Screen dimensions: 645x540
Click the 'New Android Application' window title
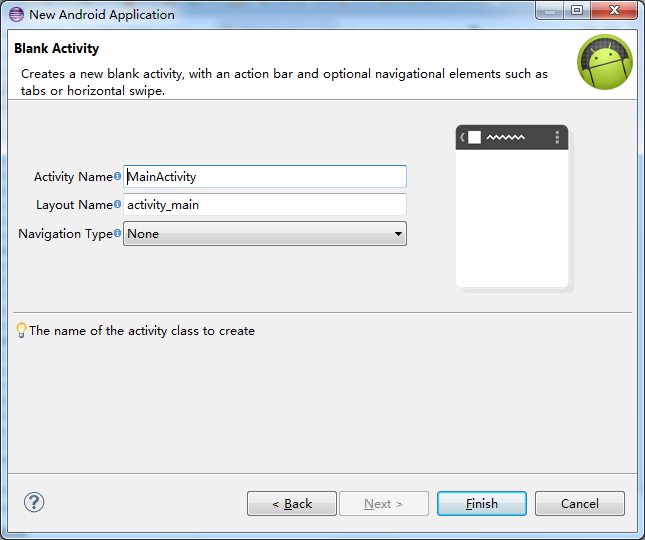(x=102, y=14)
